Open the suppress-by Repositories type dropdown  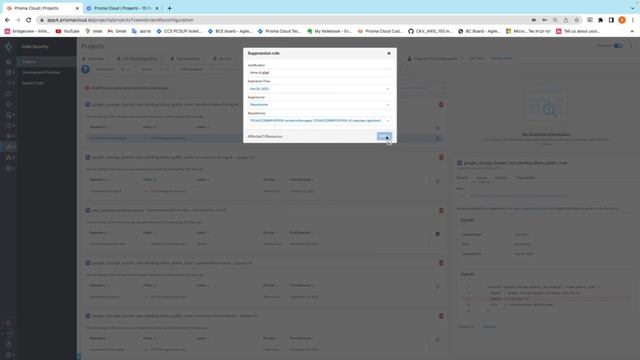pyautogui.click(x=319, y=104)
